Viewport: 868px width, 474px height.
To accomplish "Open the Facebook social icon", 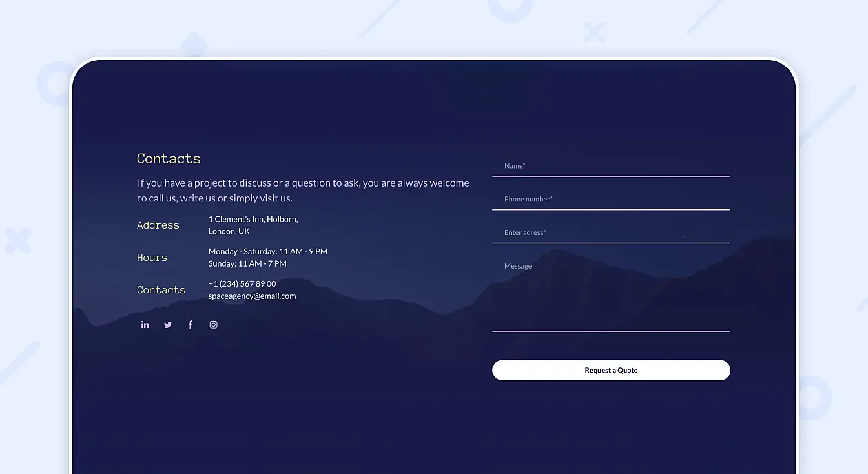I will click(x=190, y=324).
